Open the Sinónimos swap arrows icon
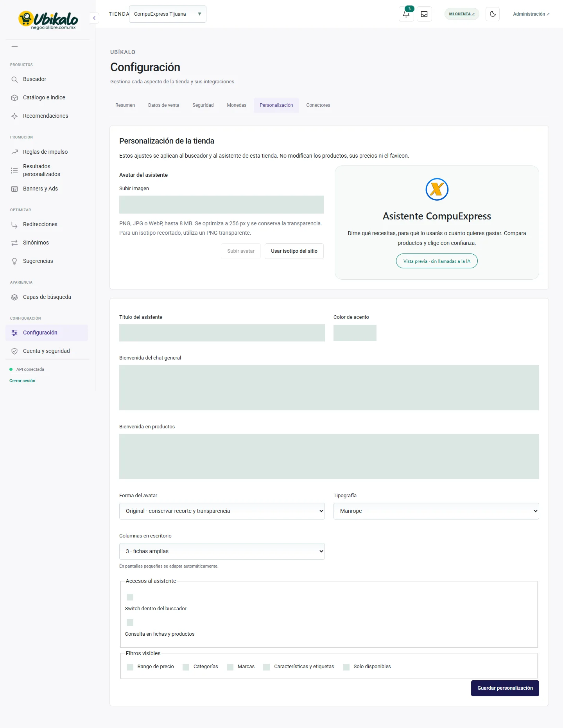This screenshot has height=728, width=563. pos(14,243)
